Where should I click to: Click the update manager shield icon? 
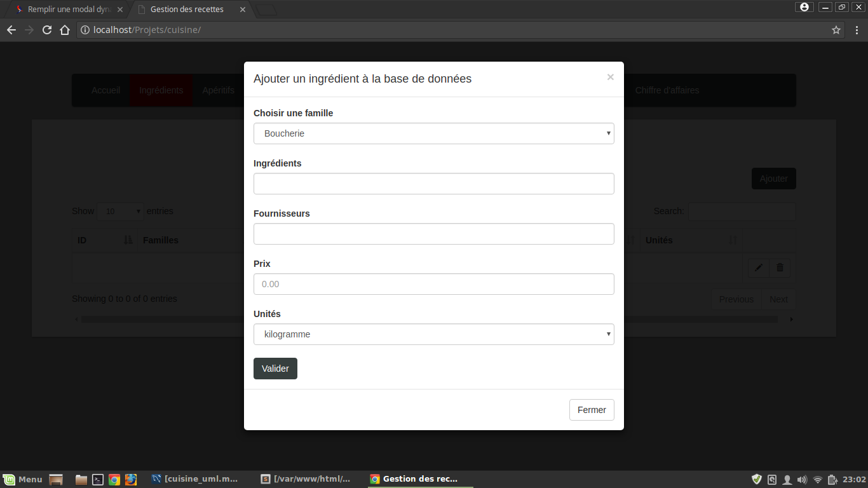pos(757,480)
